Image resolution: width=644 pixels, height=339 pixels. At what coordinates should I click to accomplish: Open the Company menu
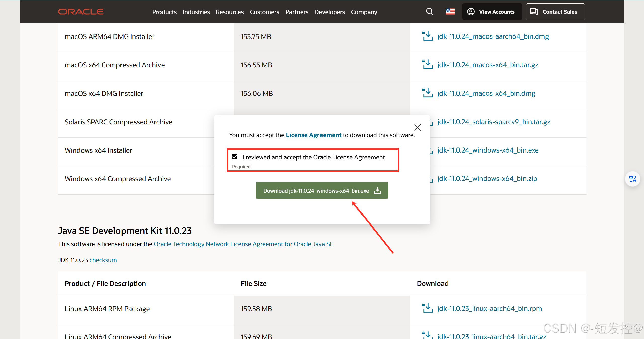coord(364,12)
